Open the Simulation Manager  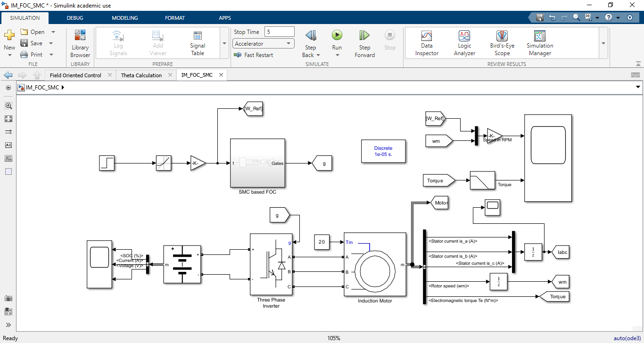click(x=539, y=41)
